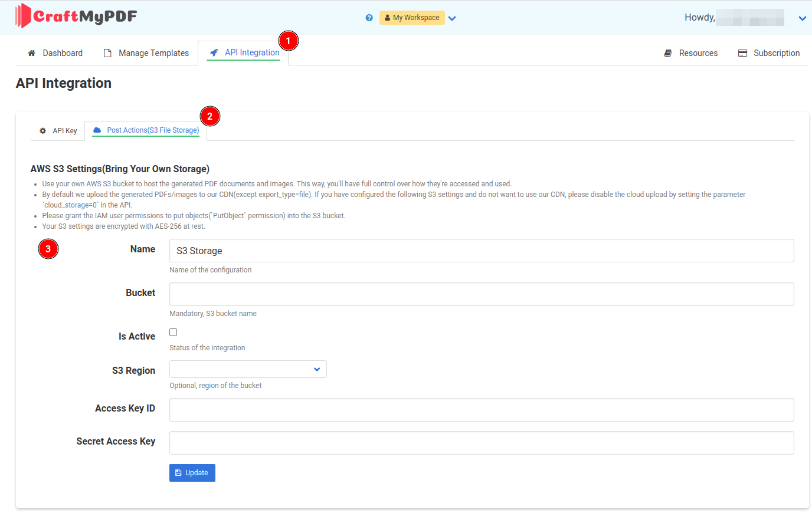Viewport: 812px width, 523px height.
Task: Click the Dashboard home icon
Action: [x=32, y=53]
